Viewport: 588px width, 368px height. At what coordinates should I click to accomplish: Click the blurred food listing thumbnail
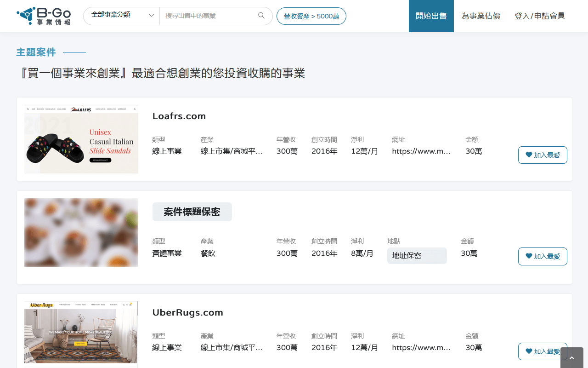[81, 232]
